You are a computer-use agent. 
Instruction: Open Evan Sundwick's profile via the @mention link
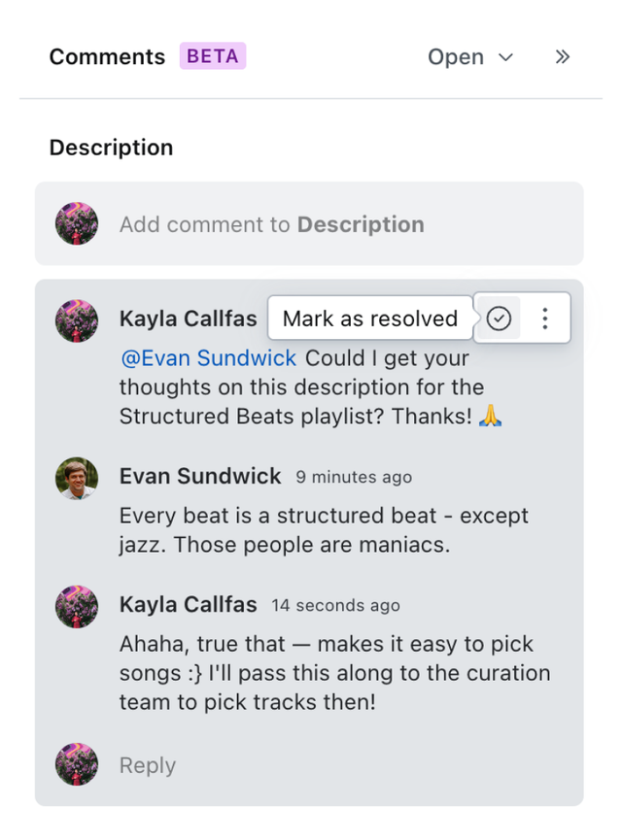206,358
